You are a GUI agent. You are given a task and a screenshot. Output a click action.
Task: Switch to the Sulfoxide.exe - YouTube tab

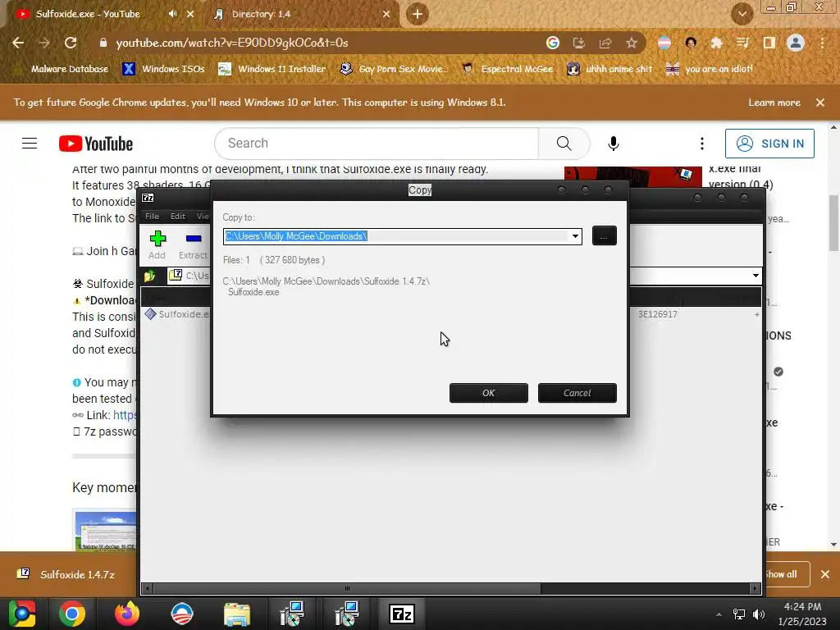pos(87,14)
